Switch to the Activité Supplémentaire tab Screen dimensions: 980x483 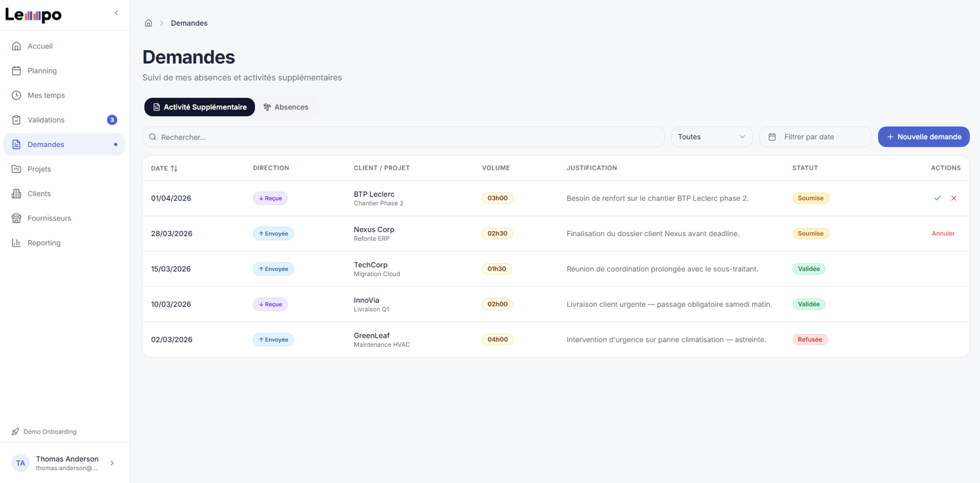click(x=200, y=107)
